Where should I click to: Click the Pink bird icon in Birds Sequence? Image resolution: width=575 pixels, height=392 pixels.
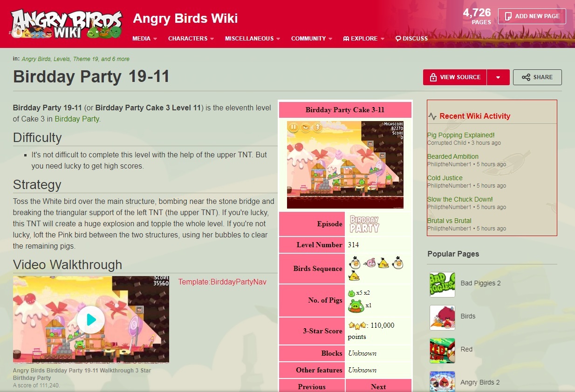(x=370, y=263)
